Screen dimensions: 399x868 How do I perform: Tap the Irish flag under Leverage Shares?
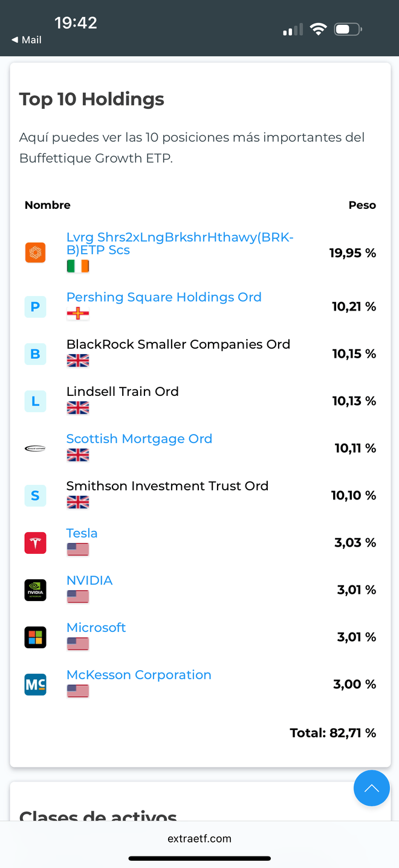point(77,266)
